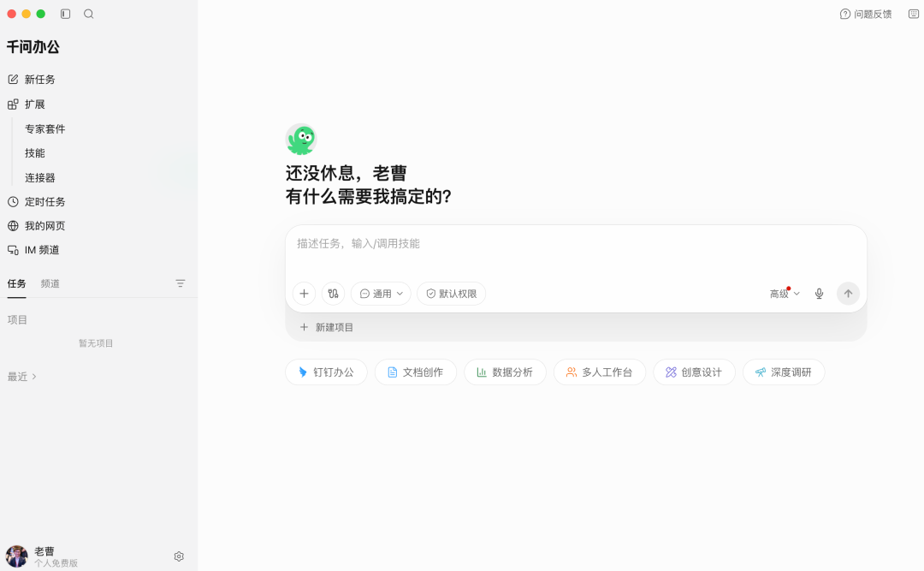
Task: Click the keyboard icon at top right
Action: point(914,14)
